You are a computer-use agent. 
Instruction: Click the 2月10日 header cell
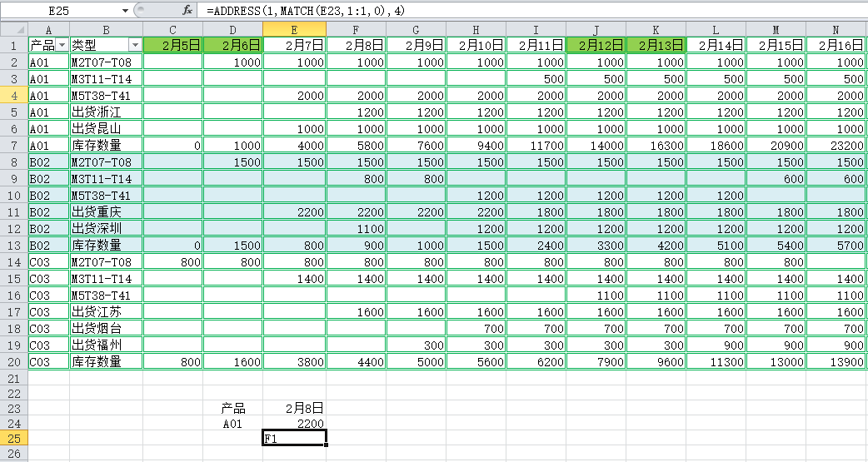coord(476,45)
